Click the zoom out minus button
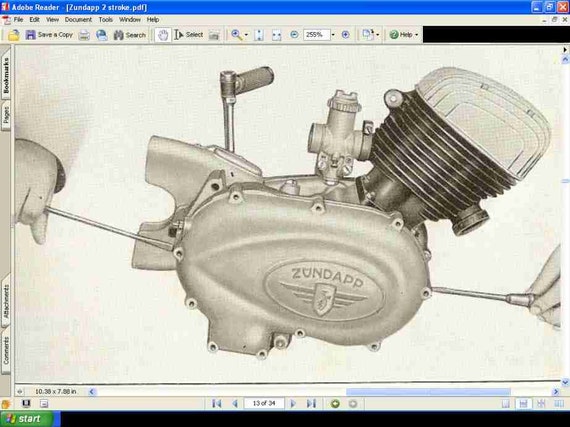 pos(294,35)
